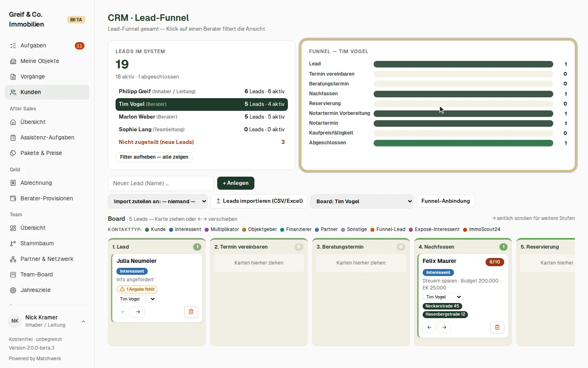Open the Team Übersicht page
This screenshot has height=368, width=588.
coord(47,228)
